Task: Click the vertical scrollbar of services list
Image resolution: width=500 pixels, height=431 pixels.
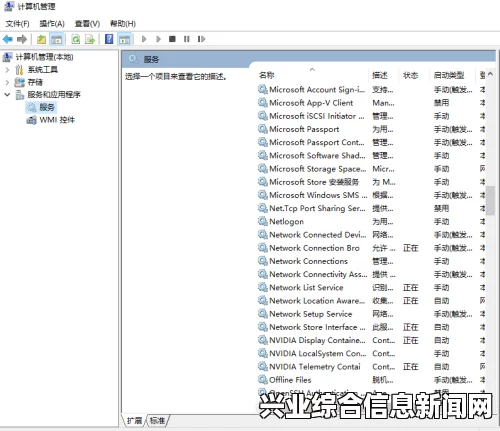Action: [x=490, y=233]
